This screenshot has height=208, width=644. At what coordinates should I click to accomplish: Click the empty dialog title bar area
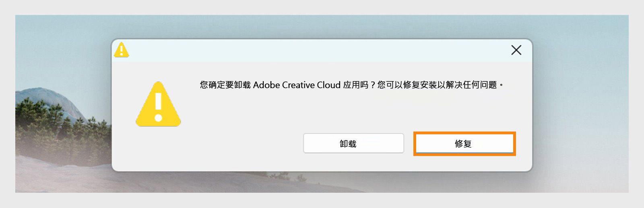click(314, 51)
